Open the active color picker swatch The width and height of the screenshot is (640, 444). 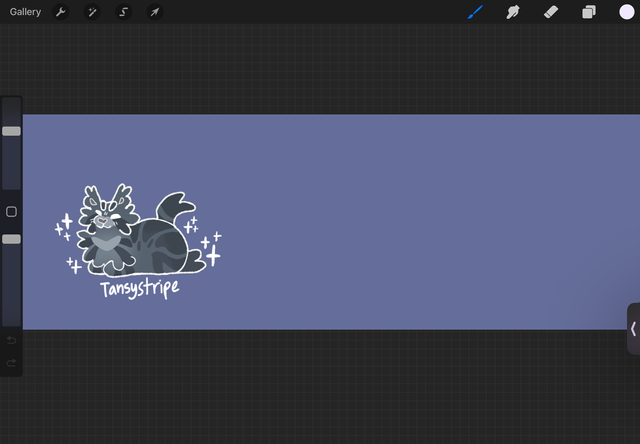[x=627, y=12]
